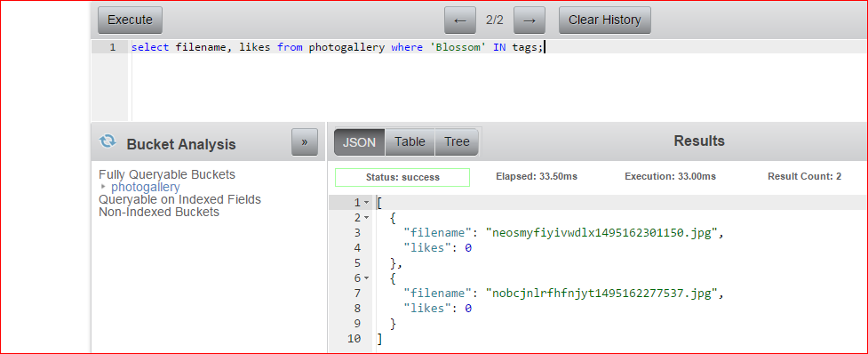868x354 pixels.
Task: Click Non-Indexed Buckets heading
Action: click(x=159, y=212)
